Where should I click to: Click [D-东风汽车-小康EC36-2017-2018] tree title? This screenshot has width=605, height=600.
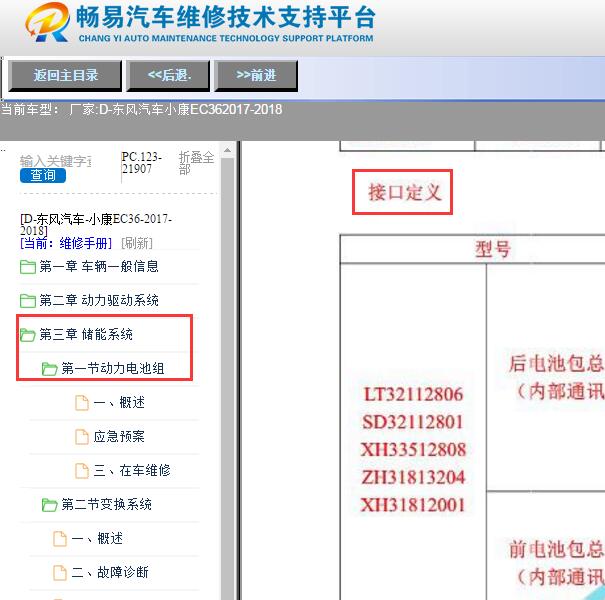tap(96, 225)
